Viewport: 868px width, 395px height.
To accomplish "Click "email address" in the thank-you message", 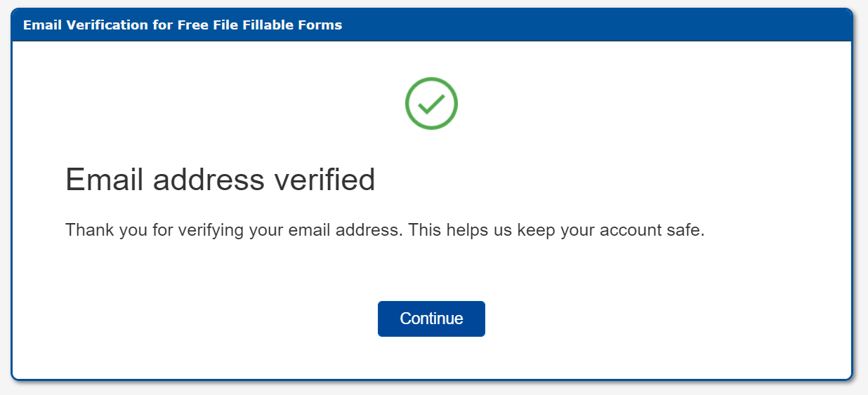I will [x=342, y=230].
